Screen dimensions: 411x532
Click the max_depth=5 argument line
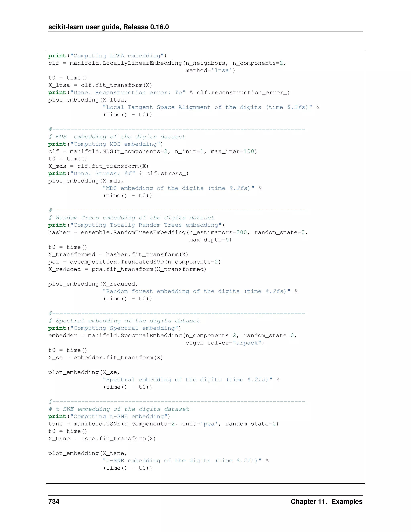point(210,240)
